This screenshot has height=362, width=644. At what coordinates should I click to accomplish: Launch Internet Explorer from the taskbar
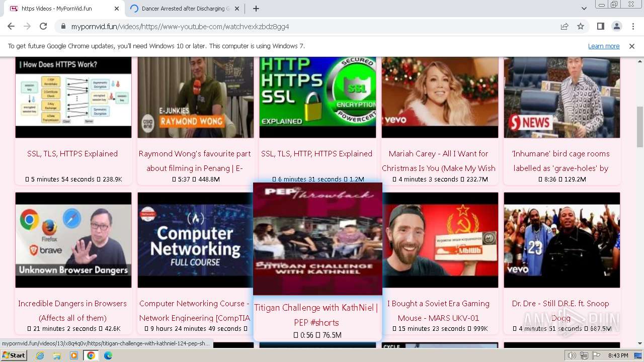pos(40,355)
